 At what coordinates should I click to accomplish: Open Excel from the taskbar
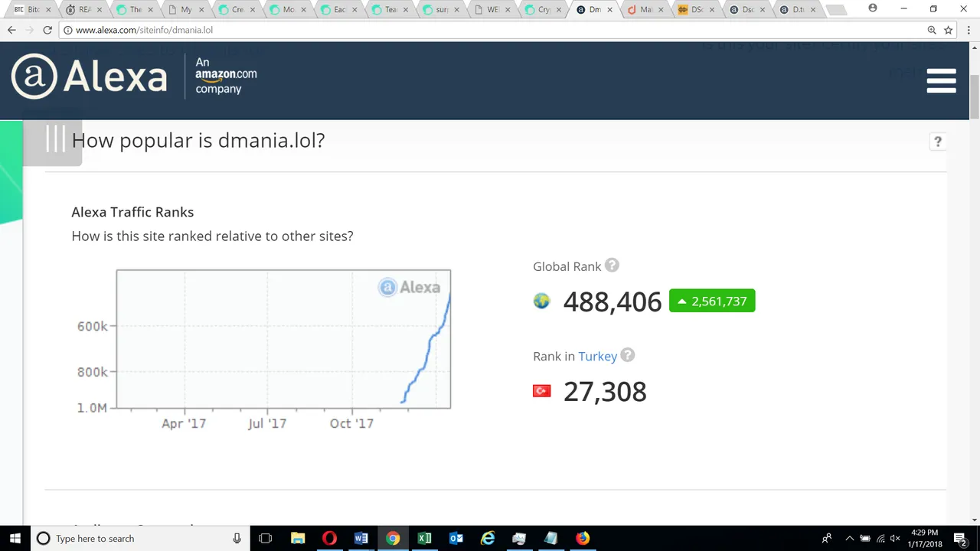(x=424, y=538)
